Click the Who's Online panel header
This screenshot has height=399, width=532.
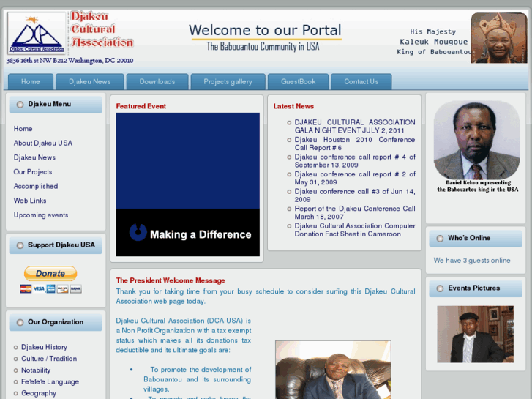[476, 239]
